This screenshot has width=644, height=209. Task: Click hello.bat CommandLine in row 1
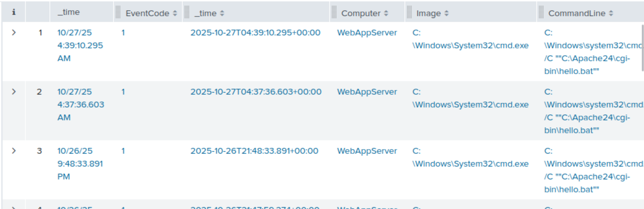(x=593, y=52)
